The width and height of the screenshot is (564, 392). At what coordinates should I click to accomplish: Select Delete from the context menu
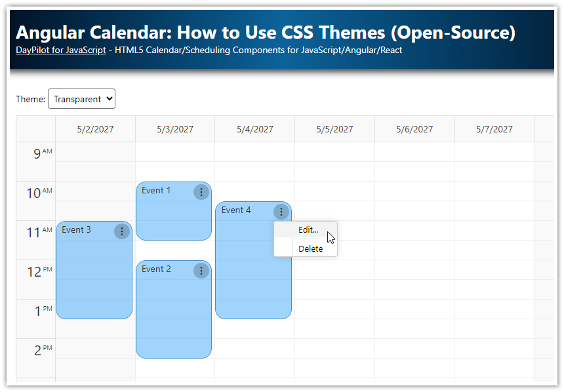pos(311,248)
